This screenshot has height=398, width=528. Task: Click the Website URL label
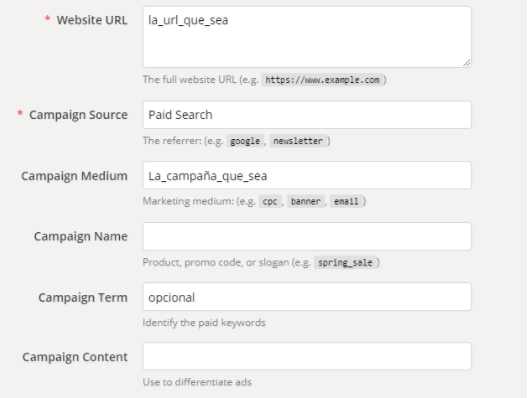click(92, 20)
